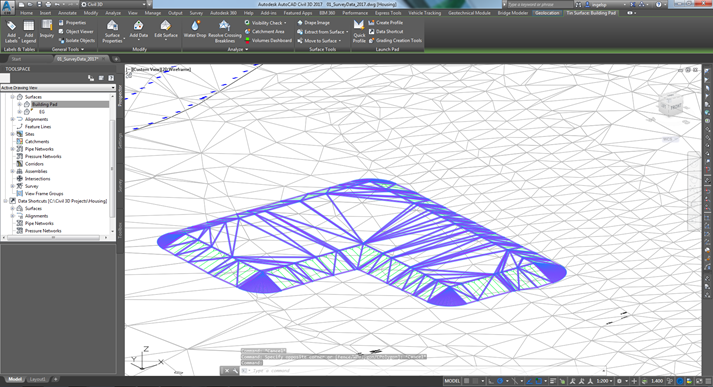This screenshot has width=713, height=387.
Task: Expand the Assemblies tree node
Action: (12, 171)
